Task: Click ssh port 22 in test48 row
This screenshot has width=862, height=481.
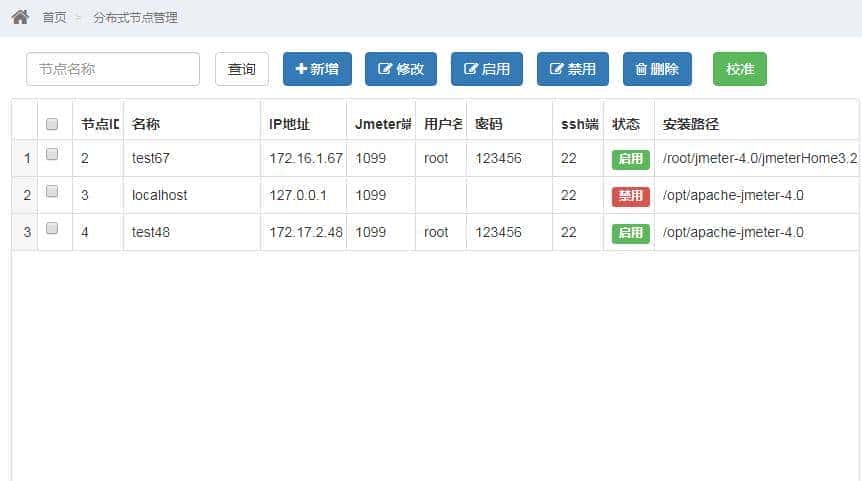Action: [x=568, y=232]
